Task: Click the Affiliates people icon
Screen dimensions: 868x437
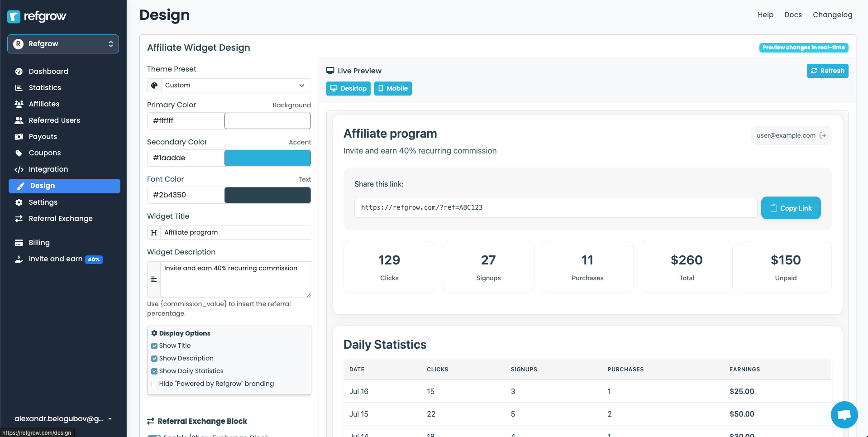Action: 19,104
